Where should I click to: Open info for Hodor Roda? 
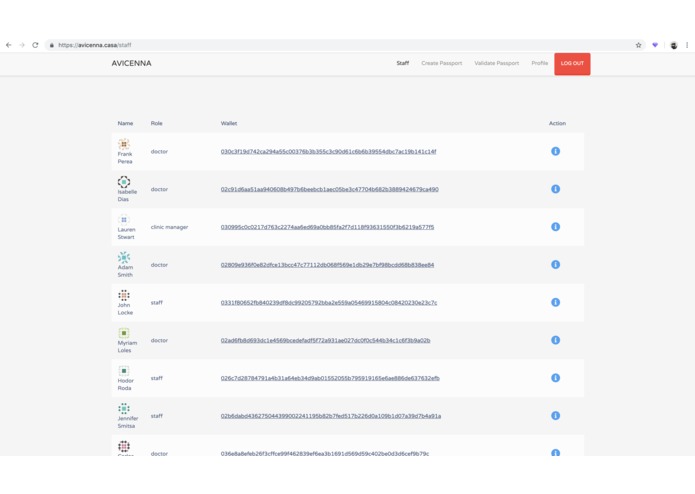tap(555, 378)
